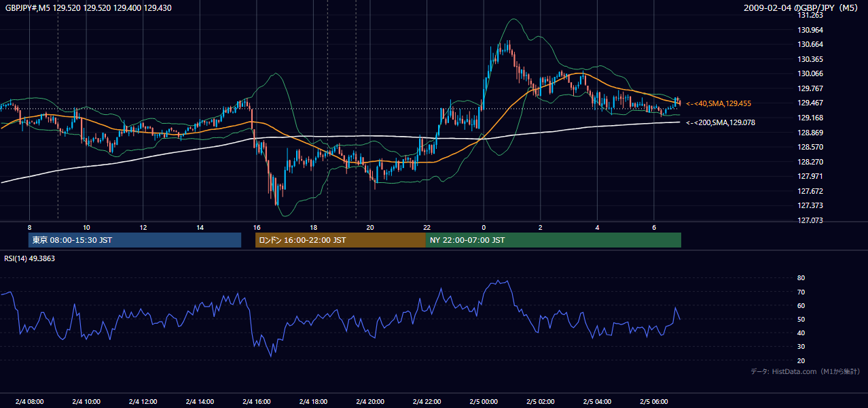868x408 pixels.
Task: Click hour tick 6 under the price chart
Action: pos(653,227)
